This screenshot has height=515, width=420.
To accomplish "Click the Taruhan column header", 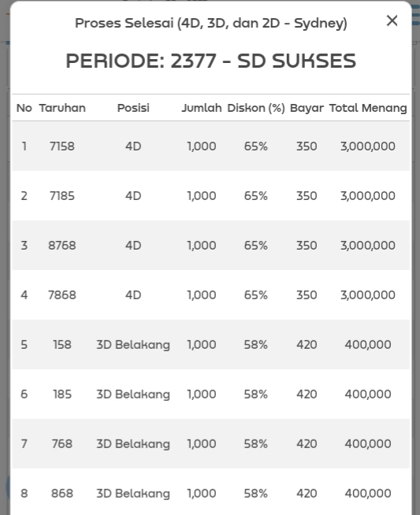I will click(x=62, y=108).
